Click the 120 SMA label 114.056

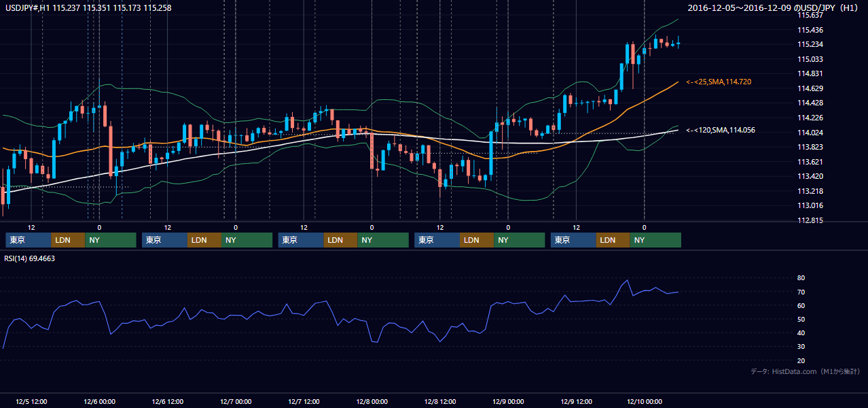click(x=721, y=130)
